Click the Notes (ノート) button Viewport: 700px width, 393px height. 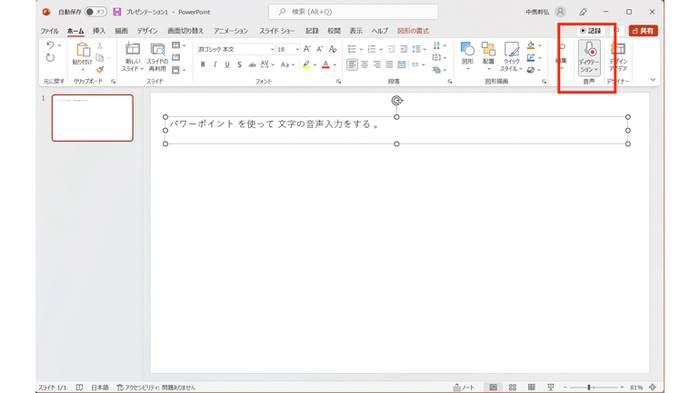click(x=464, y=387)
